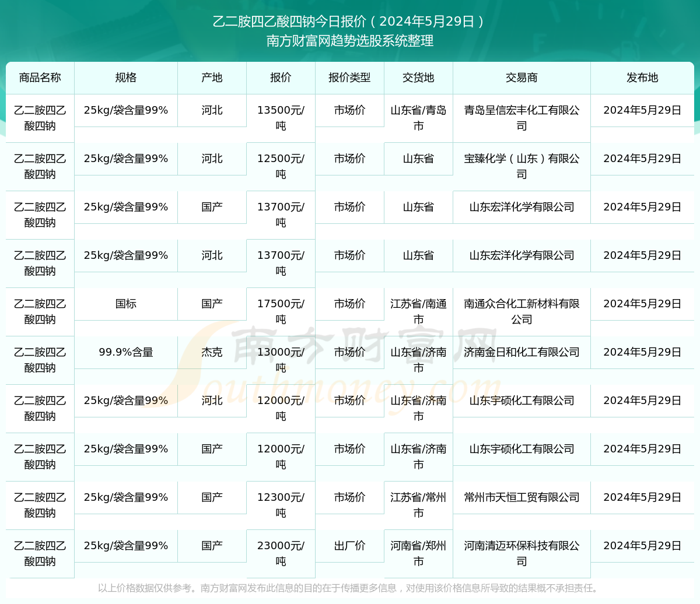Select the 12300元/吨 price cell
The height and width of the screenshot is (604, 700).
click(x=281, y=505)
